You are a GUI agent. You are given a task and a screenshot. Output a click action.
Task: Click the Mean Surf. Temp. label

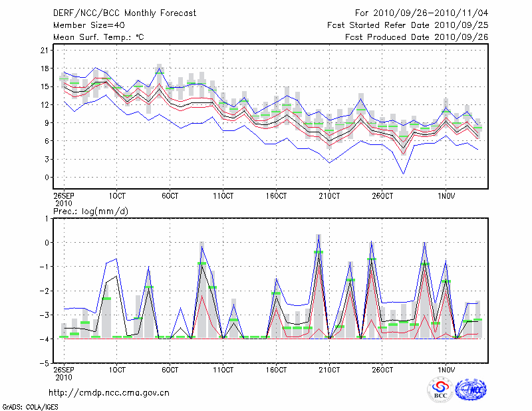pos(98,37)
